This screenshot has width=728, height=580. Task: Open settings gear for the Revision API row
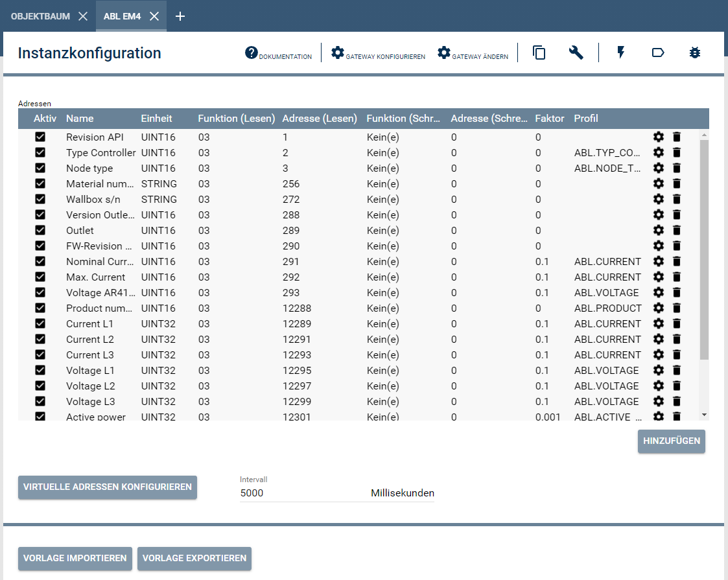pyautogui.click(x=659, y=137)
